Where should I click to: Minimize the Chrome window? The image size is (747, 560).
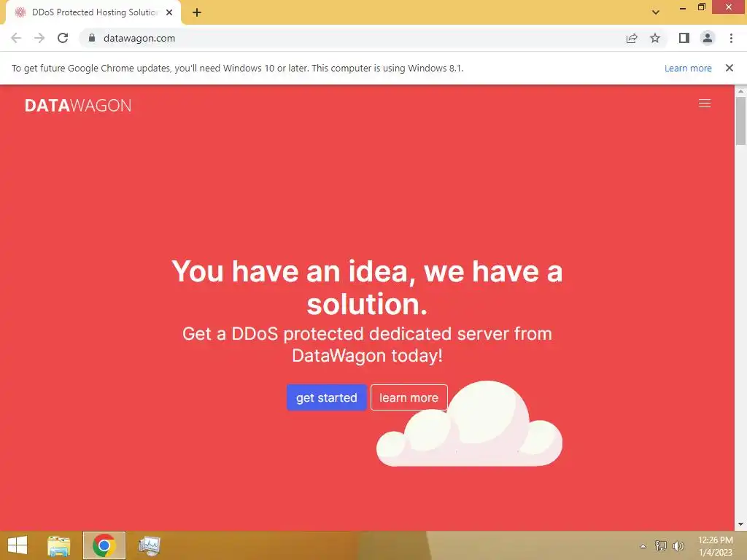[x=682, y=7]
